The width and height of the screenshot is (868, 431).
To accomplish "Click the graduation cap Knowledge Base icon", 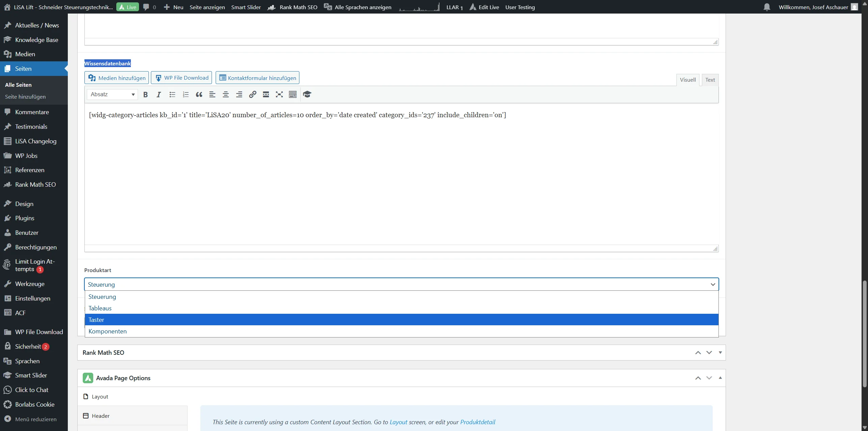I will pyautogui.click(x=307, y=95).
